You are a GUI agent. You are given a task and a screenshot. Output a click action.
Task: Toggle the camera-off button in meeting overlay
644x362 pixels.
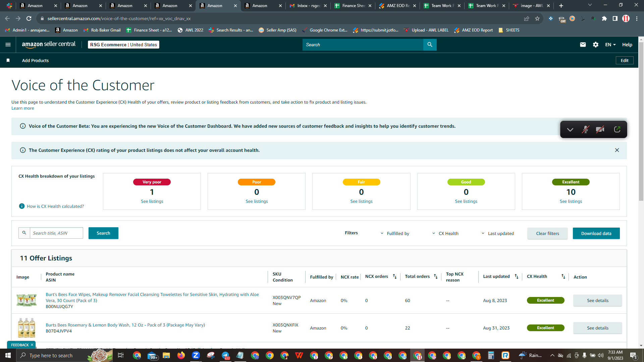click(600, 129)
